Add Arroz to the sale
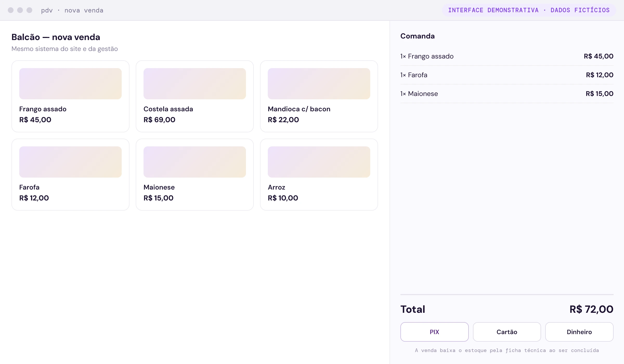 coord(319,174)
